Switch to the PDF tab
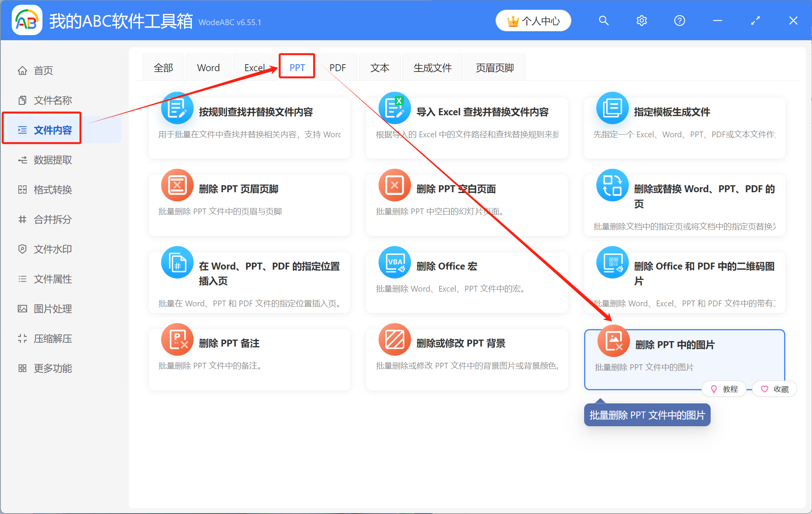The width and height of the screenshot is (812, 514). point(337,68)
